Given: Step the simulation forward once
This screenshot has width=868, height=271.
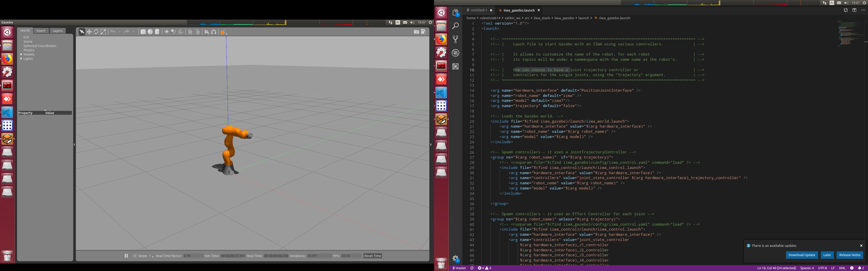Looking at the screenshot, I should click(x=134, y=256).
